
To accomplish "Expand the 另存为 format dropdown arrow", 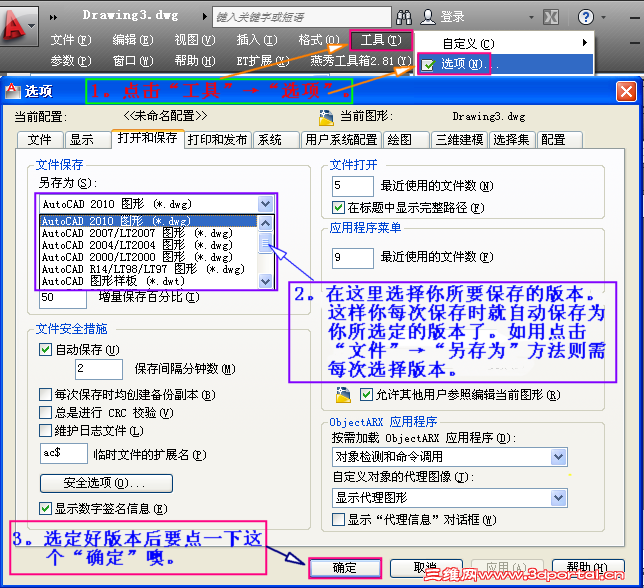I will pos(265,204).
